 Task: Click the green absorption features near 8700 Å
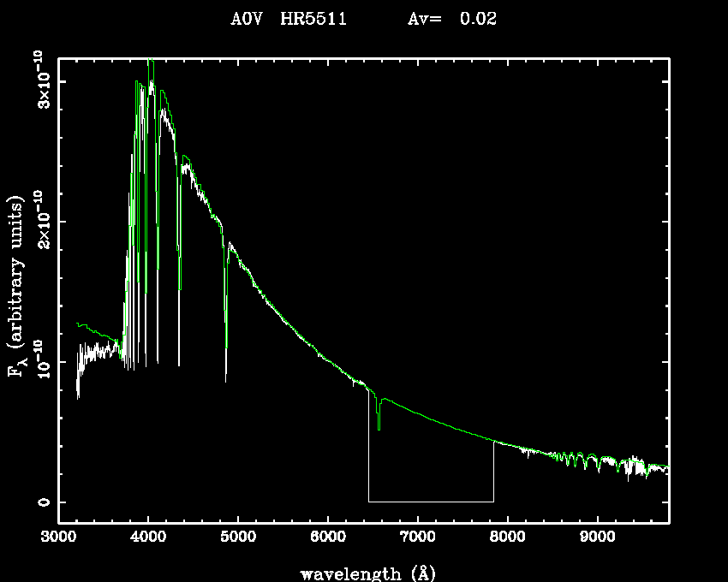571,460
